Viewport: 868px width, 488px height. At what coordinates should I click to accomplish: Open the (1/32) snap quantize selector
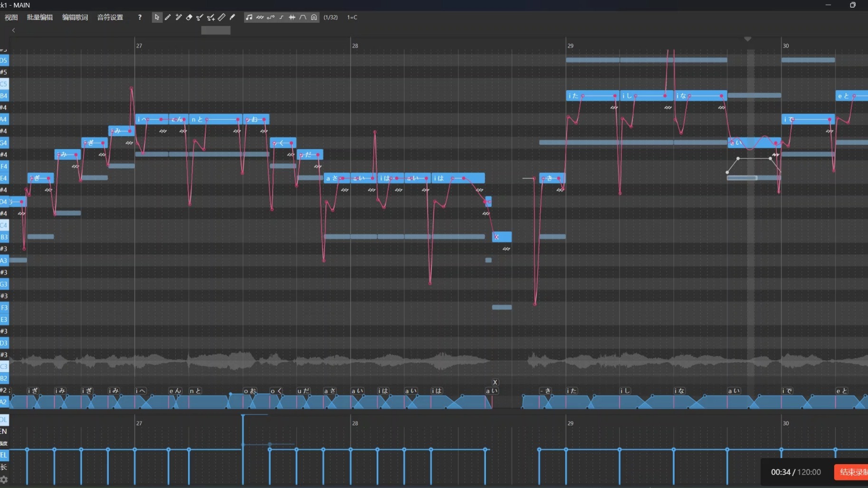point(331,17)
